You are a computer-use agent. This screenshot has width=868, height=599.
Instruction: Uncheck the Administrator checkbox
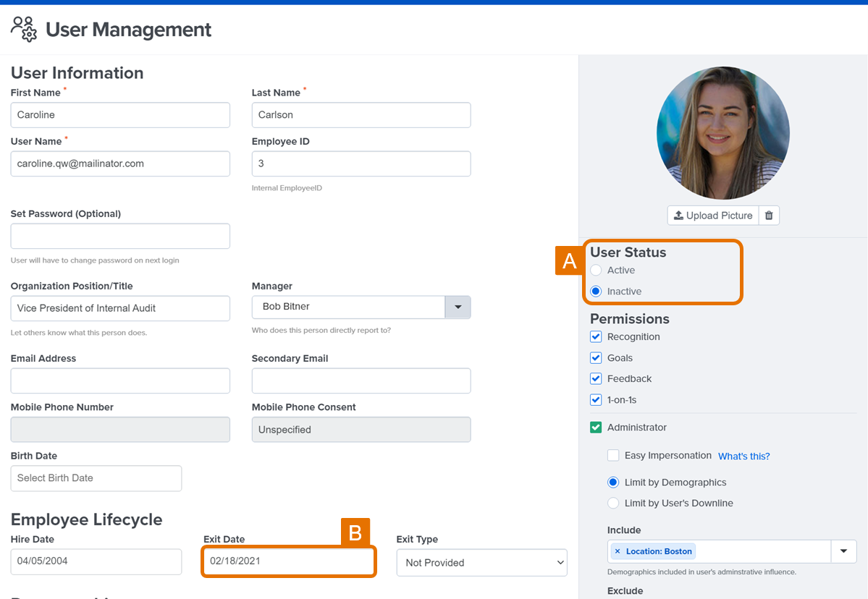(x=596, y=428)
